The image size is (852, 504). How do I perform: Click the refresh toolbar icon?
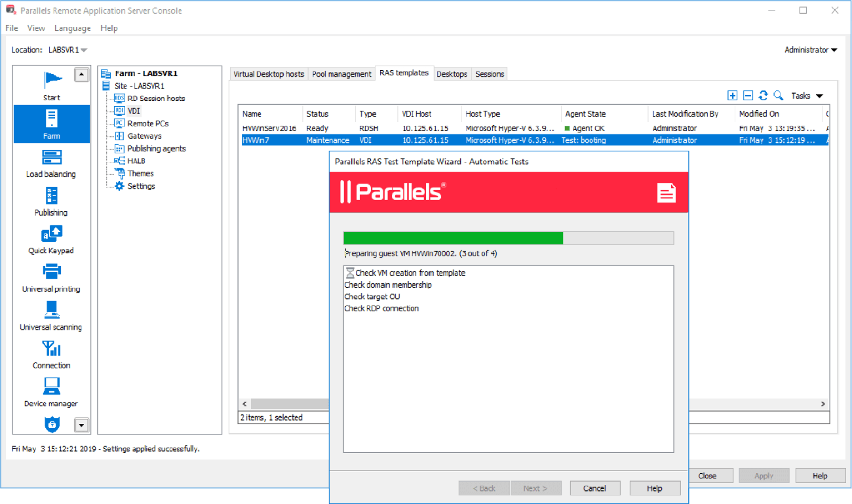(x=763, y=96)
